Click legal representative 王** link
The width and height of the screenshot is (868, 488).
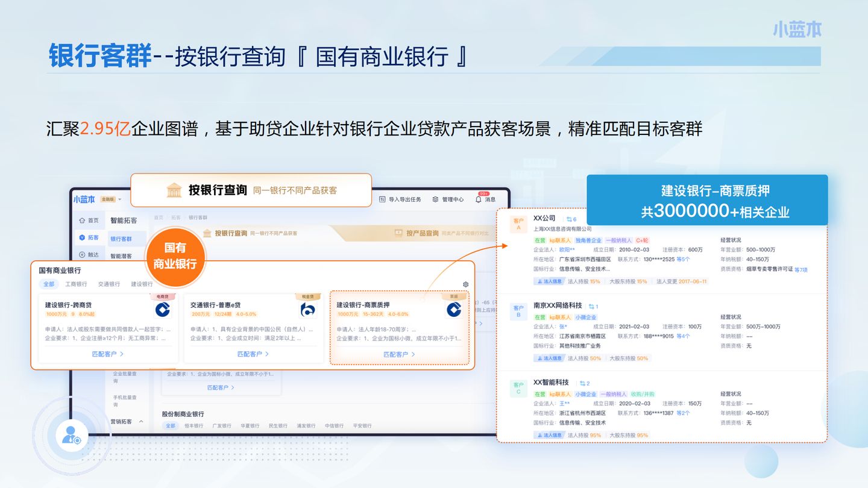pos(564,404)
